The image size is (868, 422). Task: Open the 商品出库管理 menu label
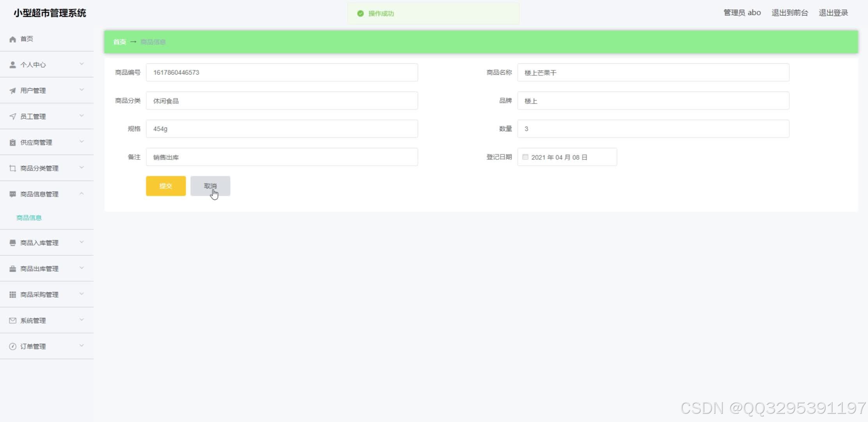click(x=39, y=269)
